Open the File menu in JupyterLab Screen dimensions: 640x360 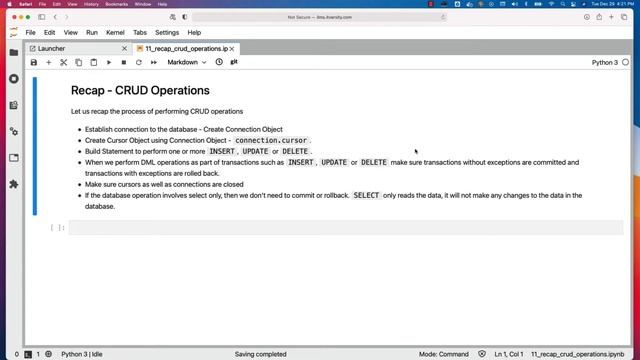[x=31, y=33]
